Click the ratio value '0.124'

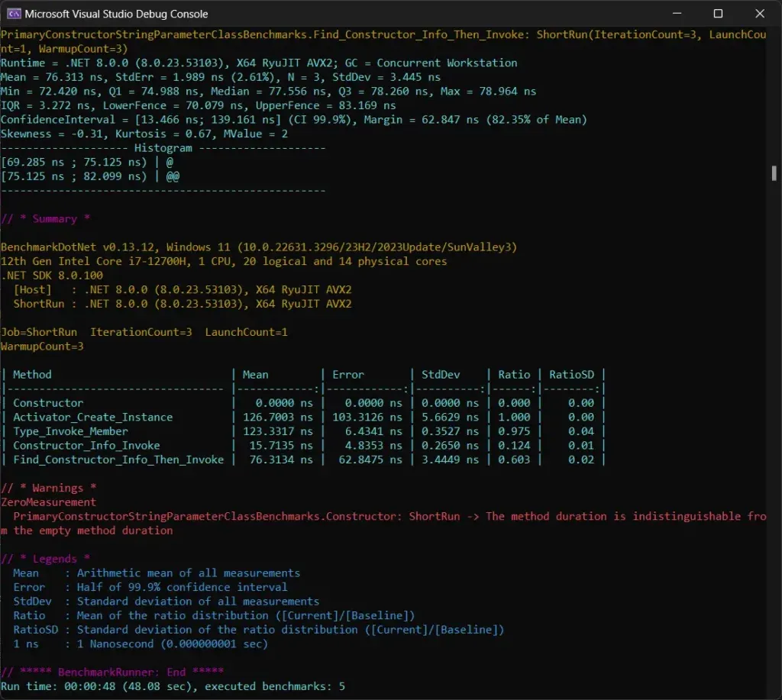point(514,445)
